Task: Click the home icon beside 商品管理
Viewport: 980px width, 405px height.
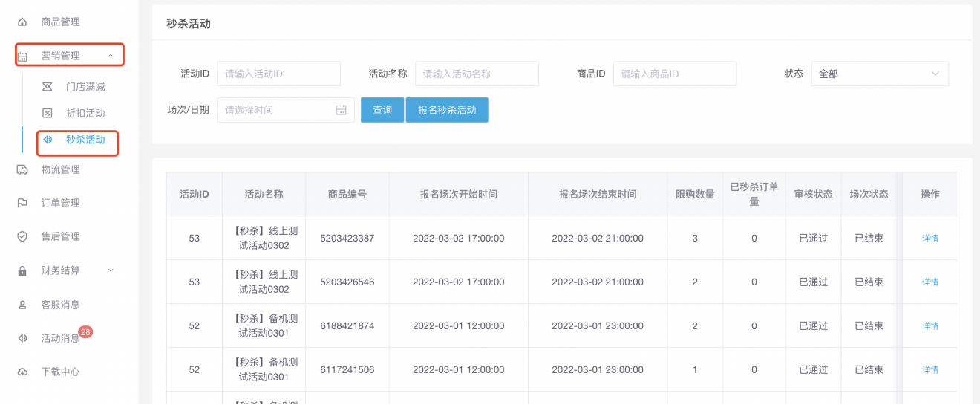Action: pyautogui.click(x=22, y=22)
